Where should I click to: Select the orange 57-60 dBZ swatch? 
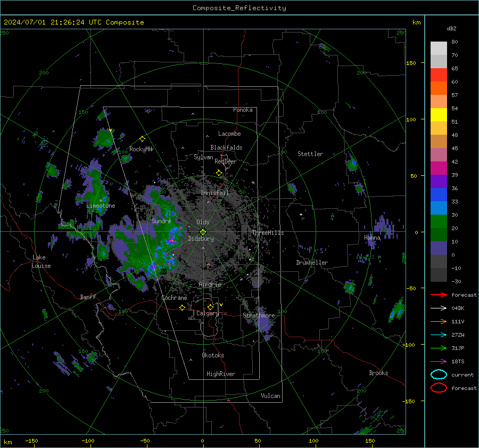pyautogui.click(x=439, y=88)
